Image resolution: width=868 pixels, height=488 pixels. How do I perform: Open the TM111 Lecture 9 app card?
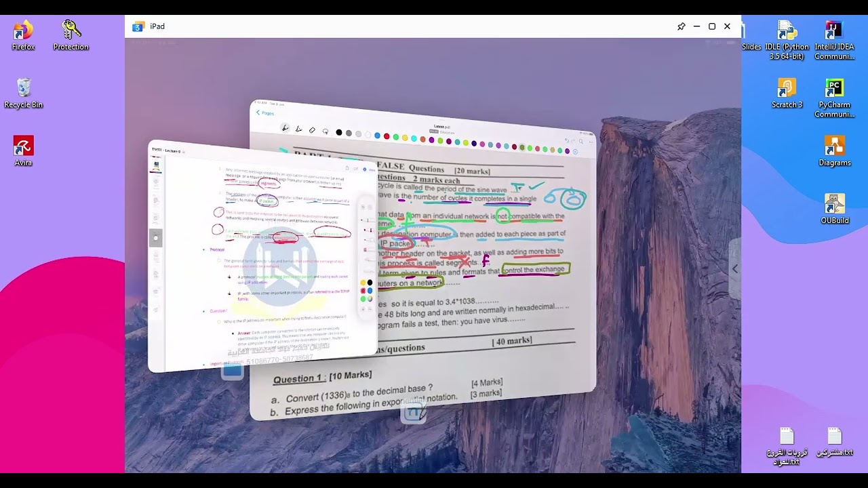tap(262, 257)
